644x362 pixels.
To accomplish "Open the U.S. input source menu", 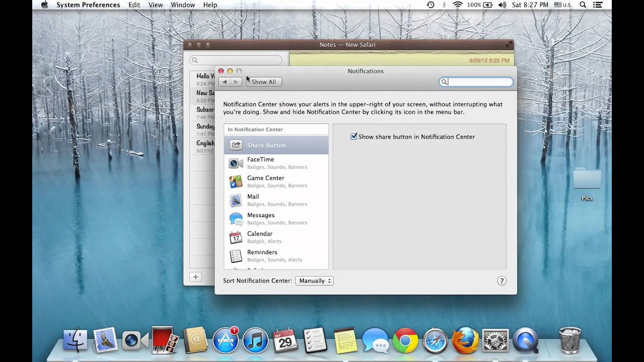I will tap(563, 5).
